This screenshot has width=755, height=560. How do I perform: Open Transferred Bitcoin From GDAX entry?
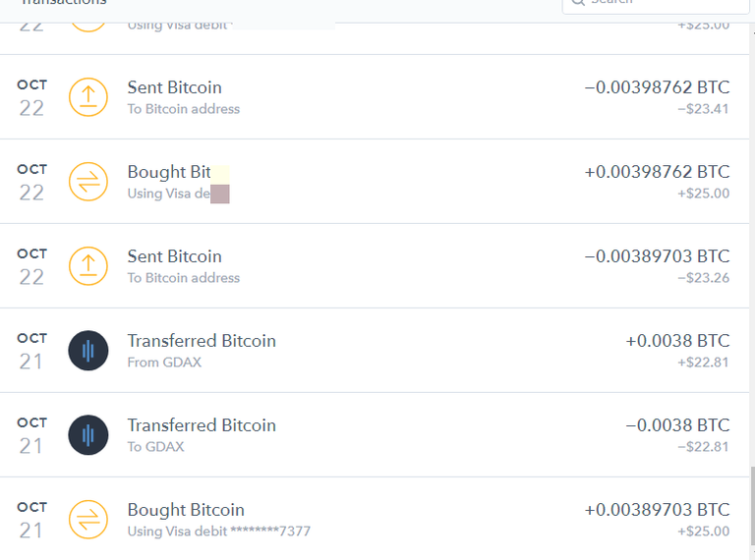(x=375, y=351)
